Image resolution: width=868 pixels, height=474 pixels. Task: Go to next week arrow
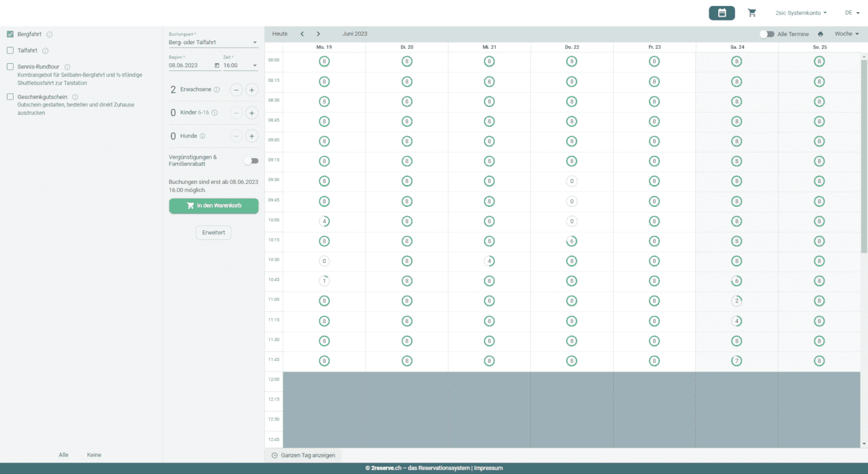(x=318, y=34)
